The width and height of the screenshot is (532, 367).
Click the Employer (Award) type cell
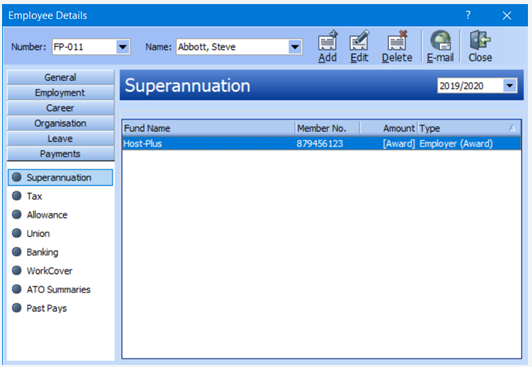456,144
